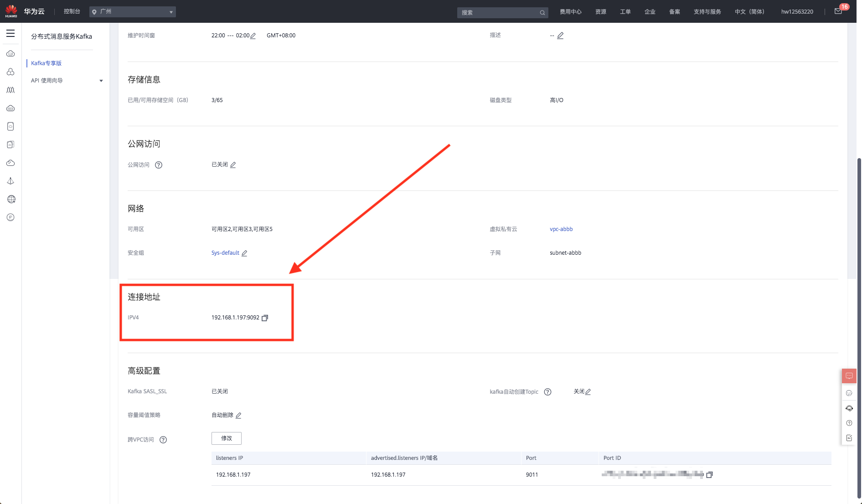The image size is (862, 504).
Task: Select Kafka专享版 in sidebar
Action: (46, 63)
